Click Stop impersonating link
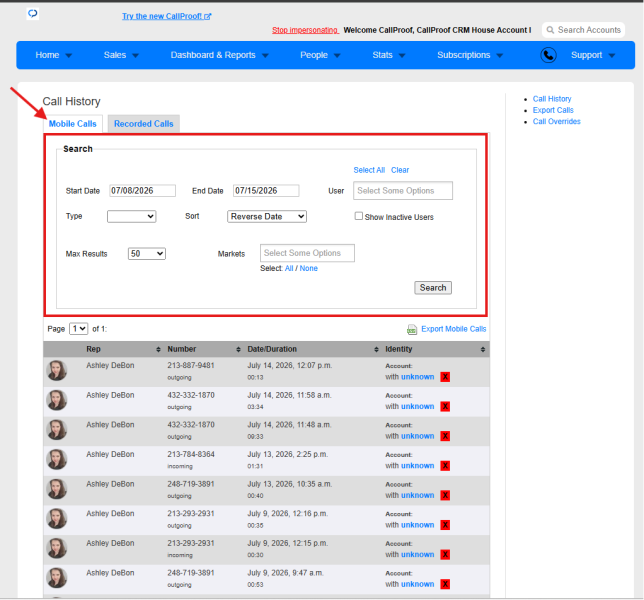 305,30
